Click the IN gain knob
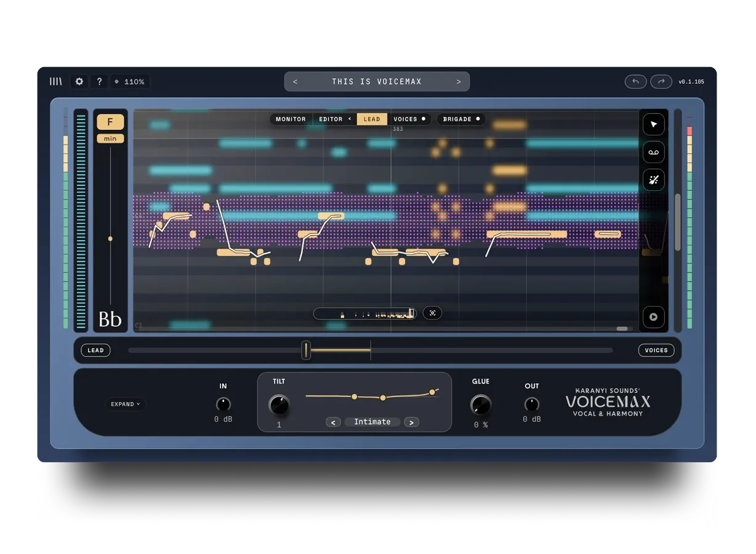Image resolution: width=756 pixels, height=554 pixels. (x=223, y=404)
